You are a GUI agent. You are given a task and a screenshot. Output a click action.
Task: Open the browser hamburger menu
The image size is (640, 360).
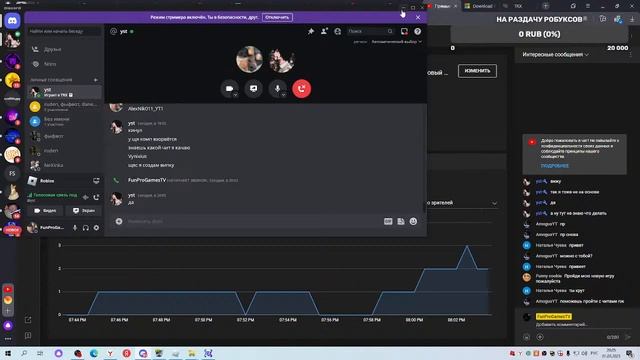(x=588, y=6)
